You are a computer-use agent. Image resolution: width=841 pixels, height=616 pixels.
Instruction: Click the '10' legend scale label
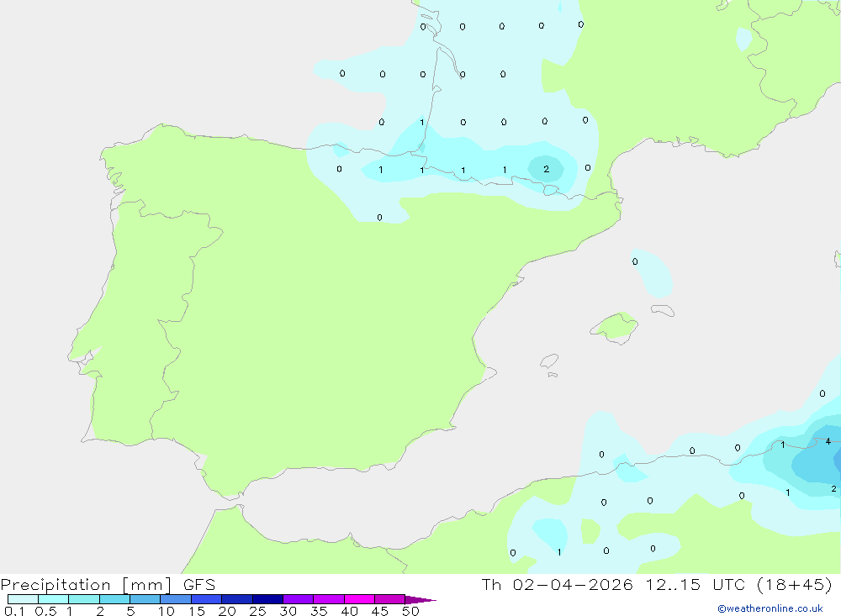pyautogui.click(x=167, y=611)
